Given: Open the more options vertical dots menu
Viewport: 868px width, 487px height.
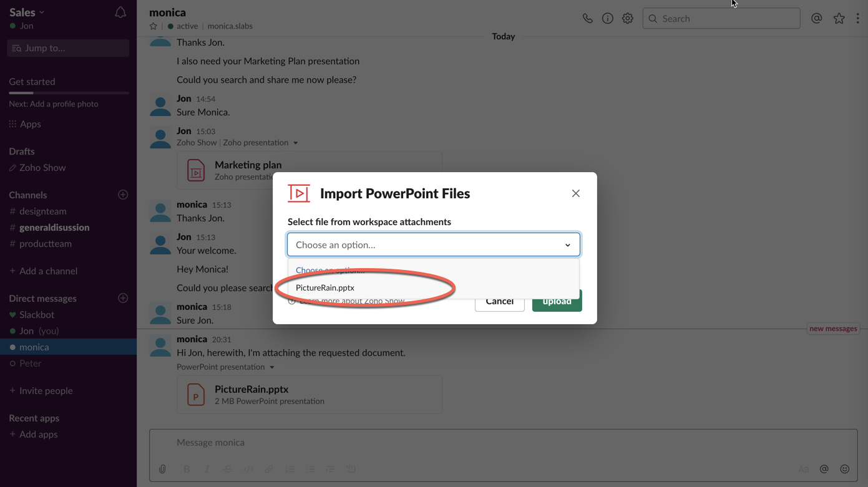Looking at the screenshot, I should (x=858, y=19).
